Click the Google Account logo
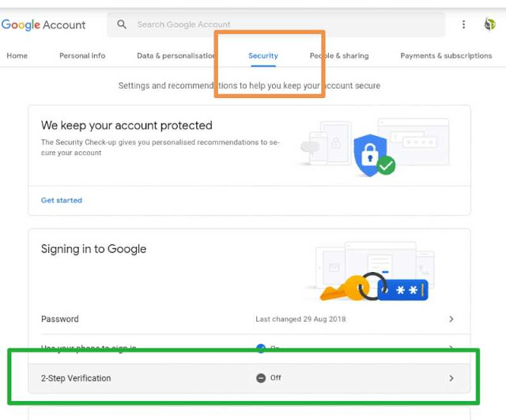 (x=43, y=25)
